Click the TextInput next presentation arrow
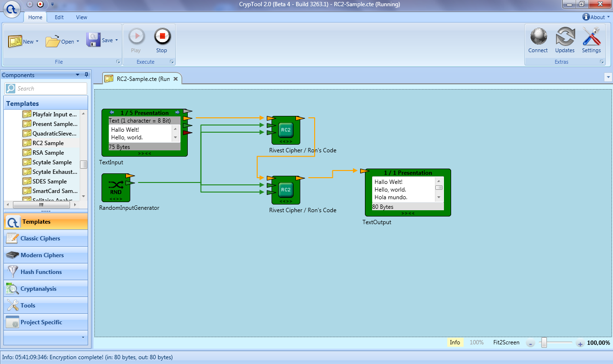613x364 pixels. (177, 113)
